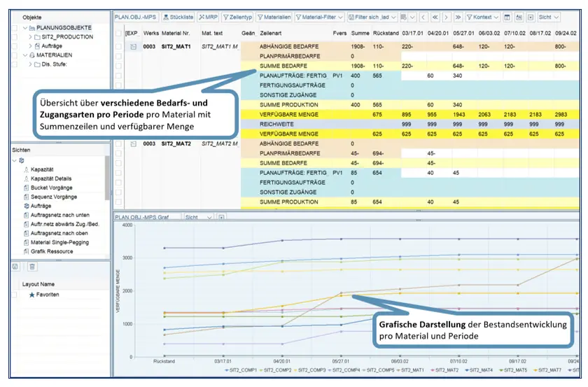
Task: Open the Material-Filter dropdown
Action: [x=319, y=17]
